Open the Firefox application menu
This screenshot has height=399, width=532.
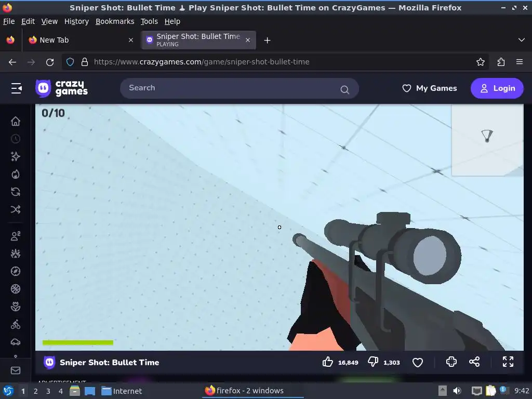pos(520,62)
